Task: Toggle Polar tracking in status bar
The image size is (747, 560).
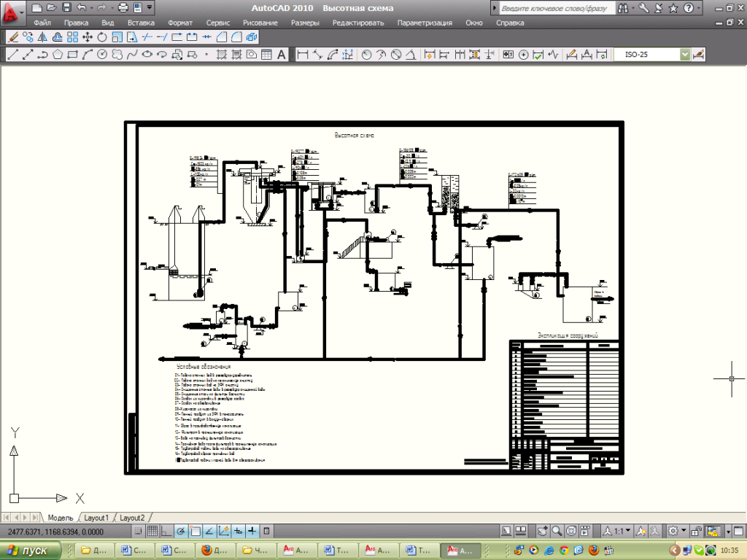Action: click(181, 531)
